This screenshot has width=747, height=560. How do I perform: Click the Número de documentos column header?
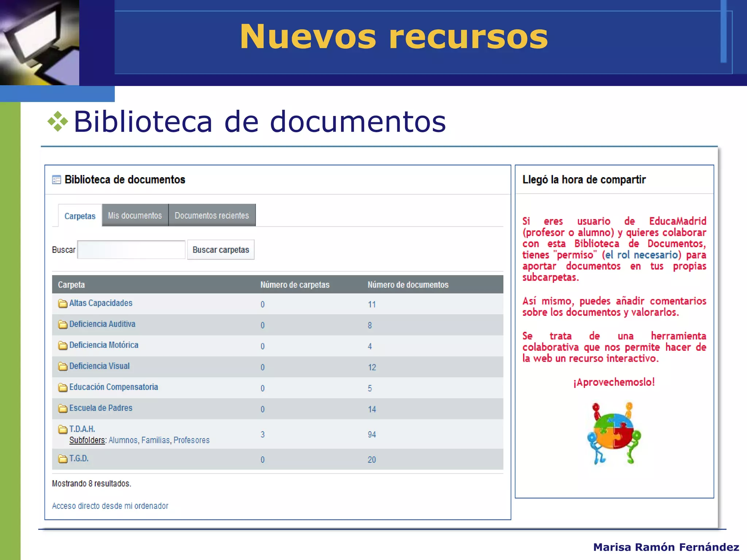click(408, 285)
